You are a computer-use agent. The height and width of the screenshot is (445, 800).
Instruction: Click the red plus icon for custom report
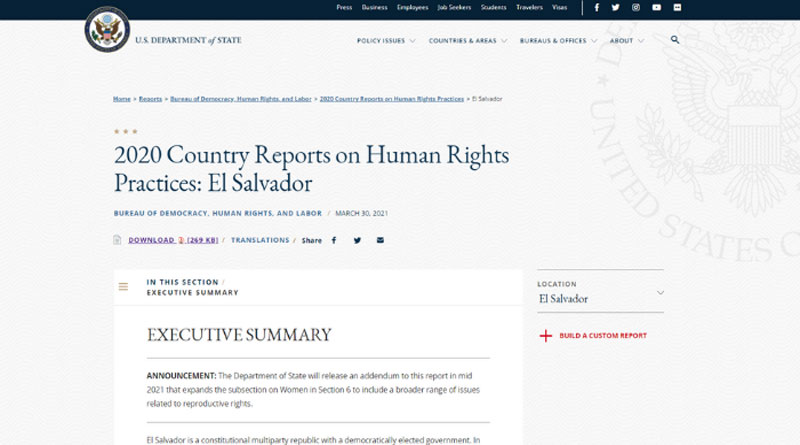pyautogui.click(x=546, y=336)
